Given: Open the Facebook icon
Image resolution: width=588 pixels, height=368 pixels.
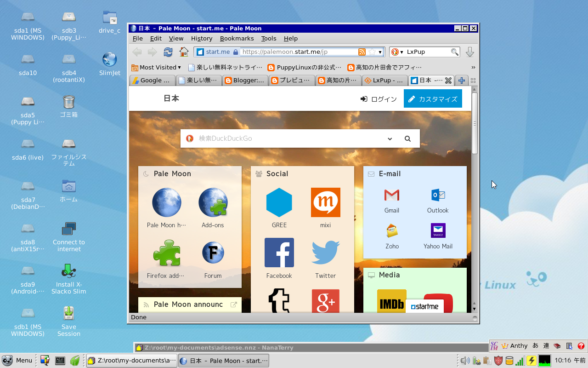Looking at the screenshot, I should (x=279, y=253).
